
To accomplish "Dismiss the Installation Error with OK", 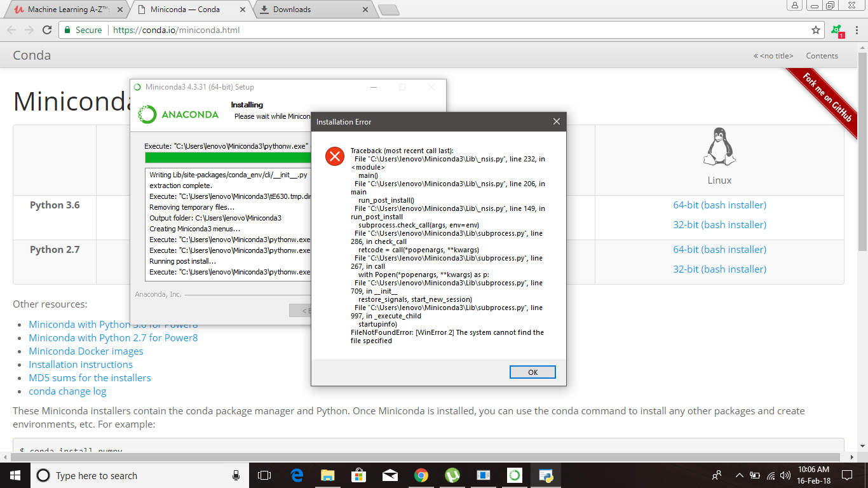I will click(x=534, y=372).
